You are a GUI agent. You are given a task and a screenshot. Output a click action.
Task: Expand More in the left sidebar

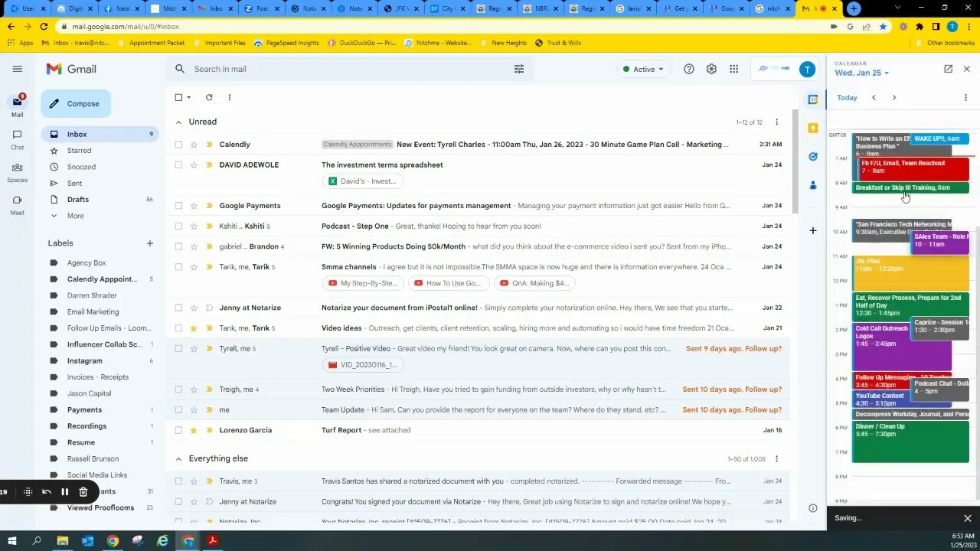75,216
